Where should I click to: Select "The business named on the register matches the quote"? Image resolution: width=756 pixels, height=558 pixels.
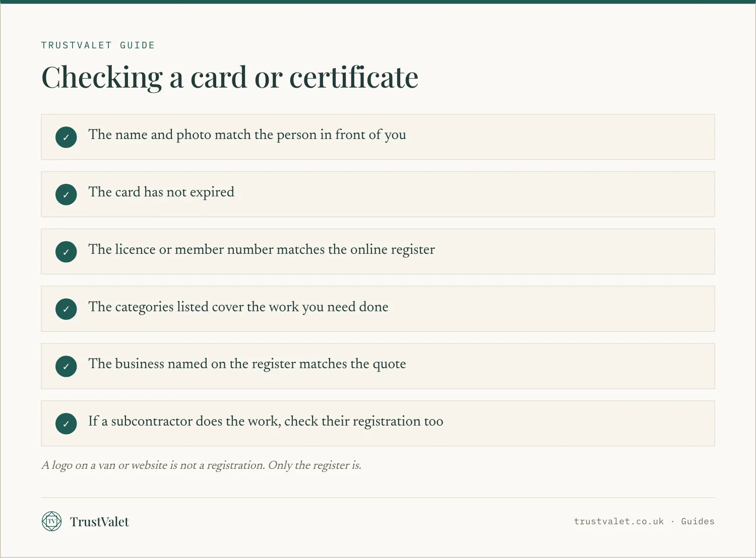pyautogui.click(x=247, y=364)
